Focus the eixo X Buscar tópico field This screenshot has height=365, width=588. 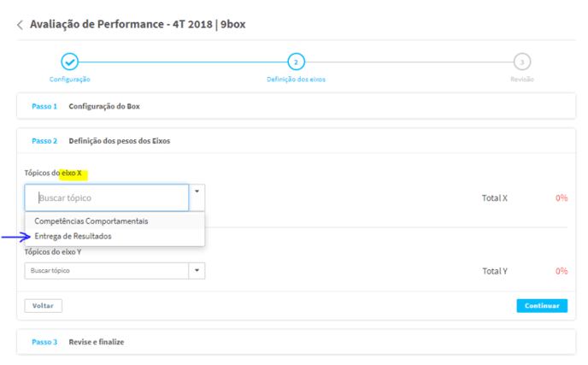(107, 197)
